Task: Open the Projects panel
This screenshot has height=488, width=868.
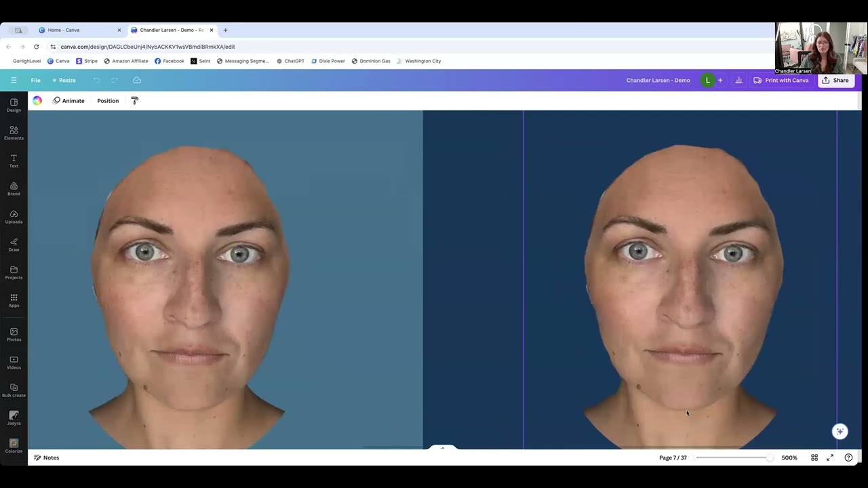Action: point(14,272)
